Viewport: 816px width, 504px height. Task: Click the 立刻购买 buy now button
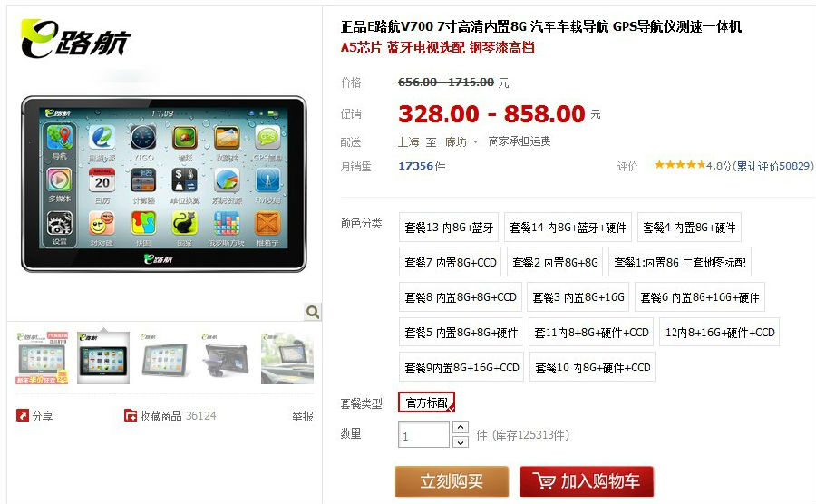click(452, 480)
